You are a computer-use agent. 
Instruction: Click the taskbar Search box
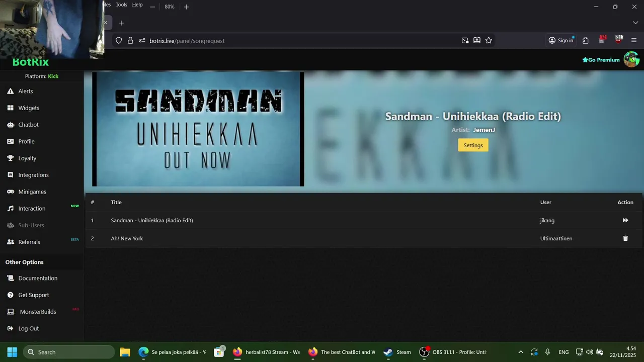[69, 352]
